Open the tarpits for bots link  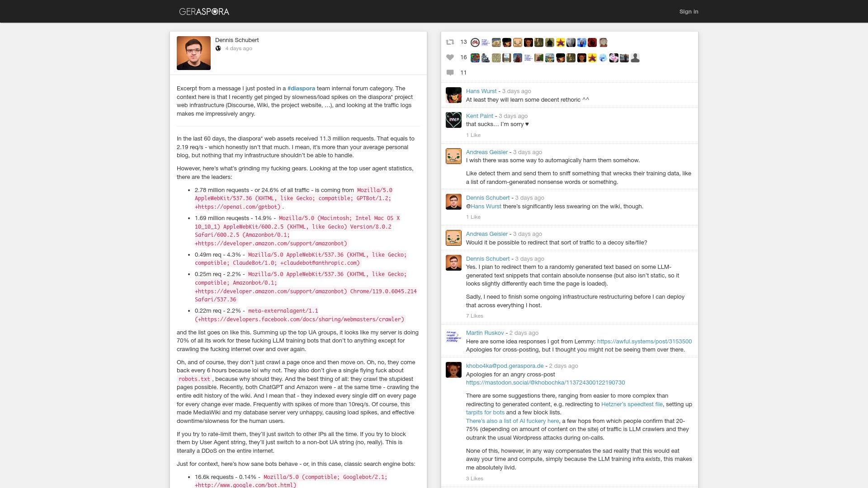pos(485,413)
